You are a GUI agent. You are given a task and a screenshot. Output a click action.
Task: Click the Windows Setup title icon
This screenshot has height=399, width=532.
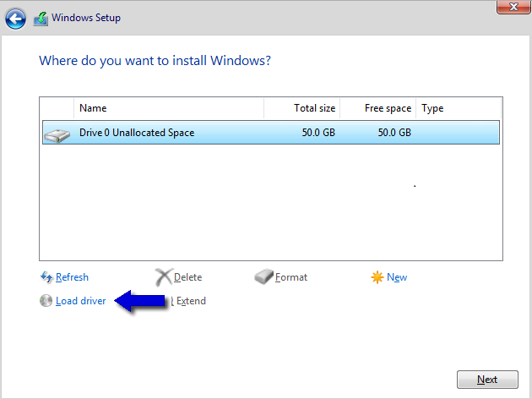(x=41, y=19)
